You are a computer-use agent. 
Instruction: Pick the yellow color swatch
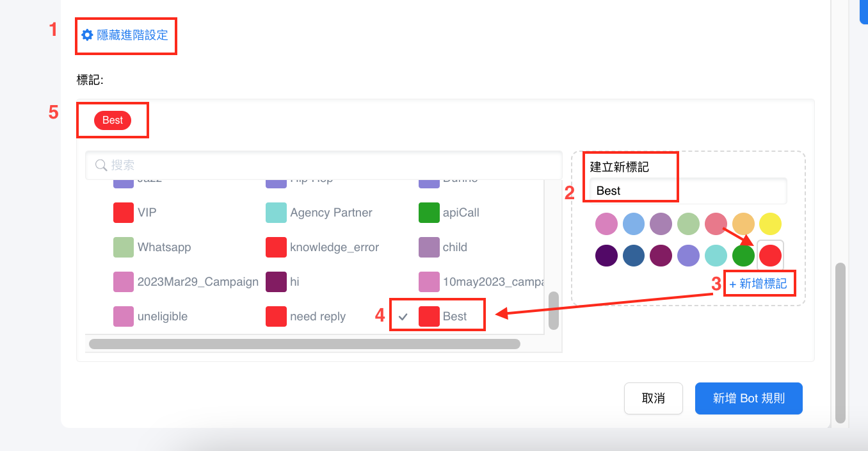click(770, 224)
